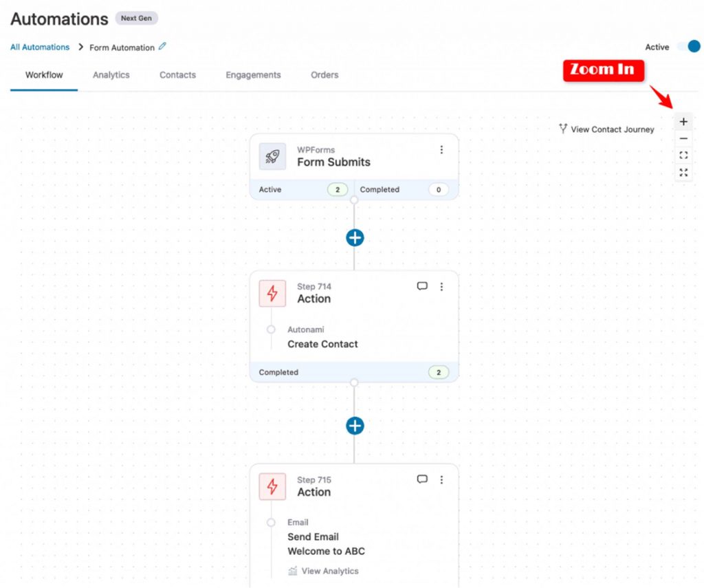Image resolution: width=704 pixels, height=588 pixels.
Task: Open three-dot menu on Step 715 card
Action: coord(441,480)
